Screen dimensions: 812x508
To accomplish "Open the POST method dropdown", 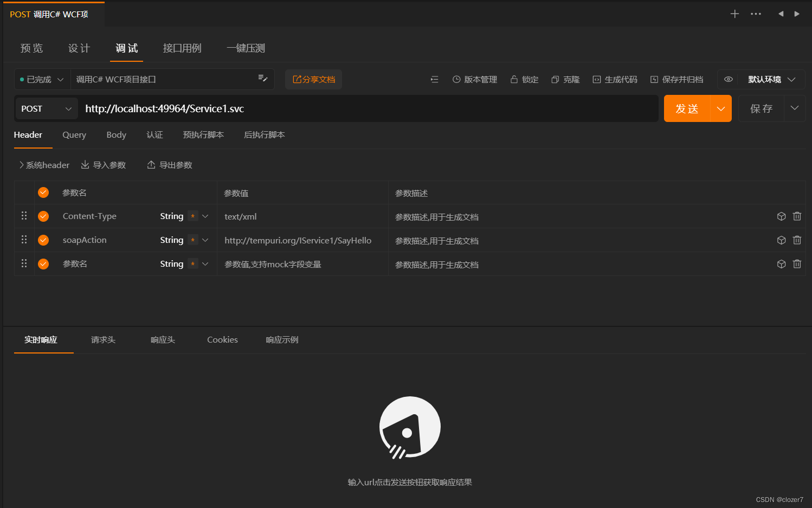I will click(x=46, y=108).
